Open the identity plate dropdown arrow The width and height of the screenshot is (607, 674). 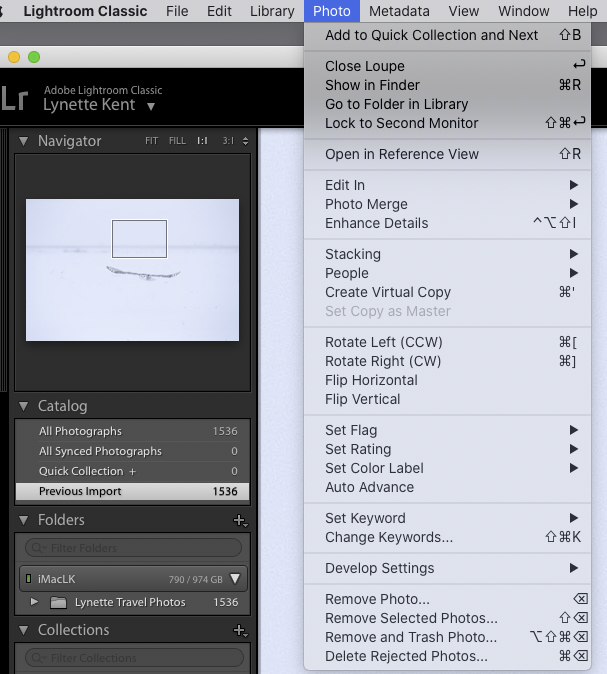coord(151,106)
